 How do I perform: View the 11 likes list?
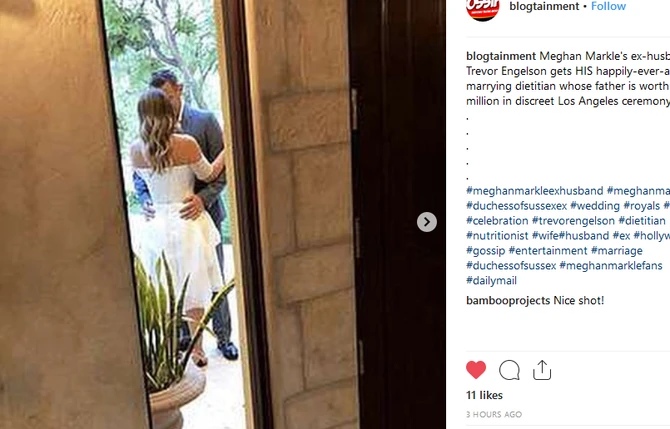484,395
